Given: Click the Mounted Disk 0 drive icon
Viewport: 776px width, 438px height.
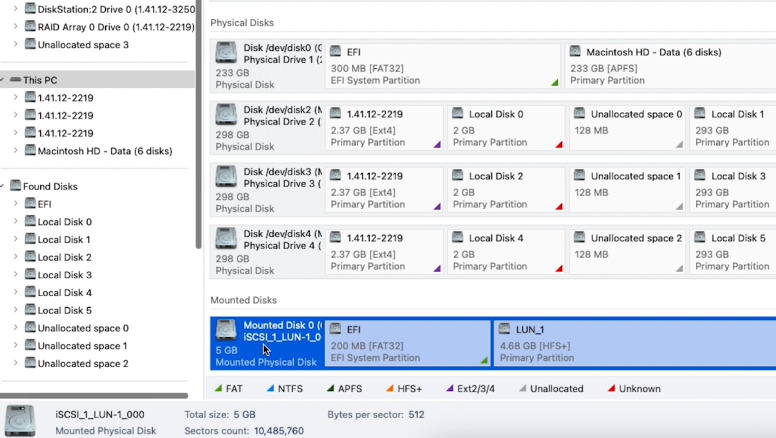Looking at the screenshot, I should click(226, 331).
